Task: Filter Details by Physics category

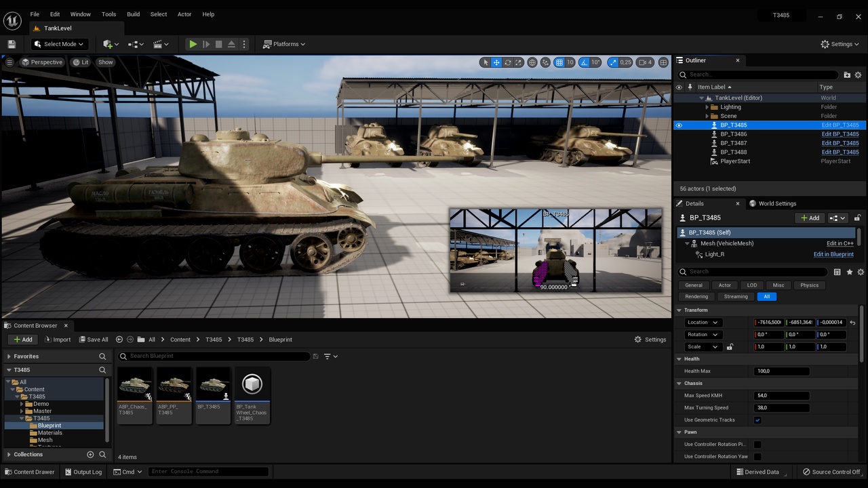Action: 809,285
